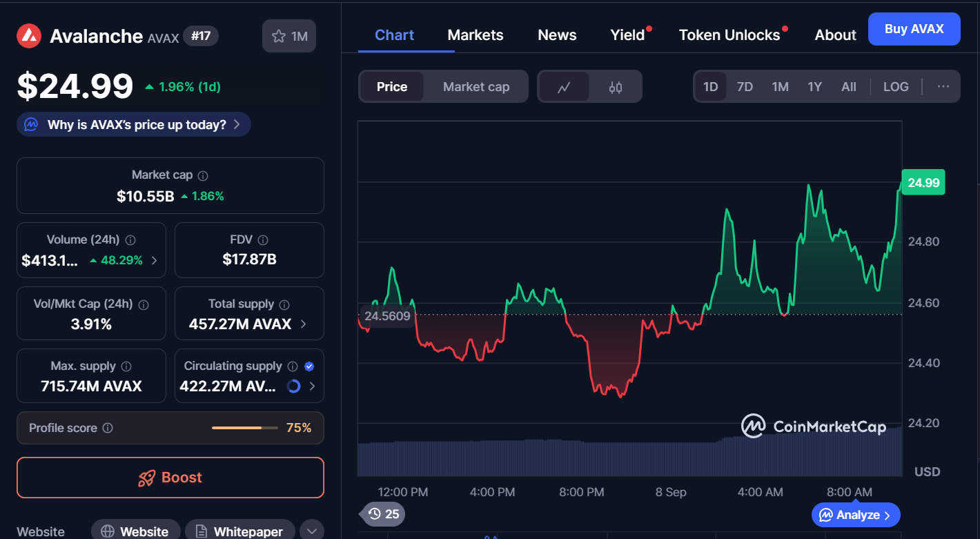980x539 pixels.
Task: Open FDV info icon
Action: coord(262,240)
